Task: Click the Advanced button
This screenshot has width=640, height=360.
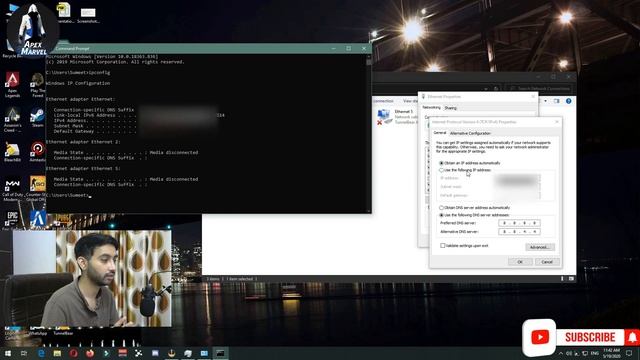Action: pyautogui.click(x=540, y=247)
